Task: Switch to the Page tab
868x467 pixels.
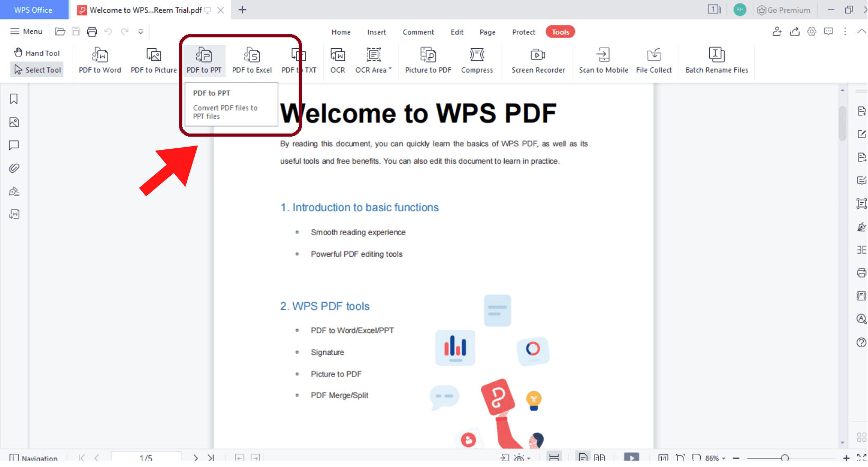Action: [x=488, y=32]
